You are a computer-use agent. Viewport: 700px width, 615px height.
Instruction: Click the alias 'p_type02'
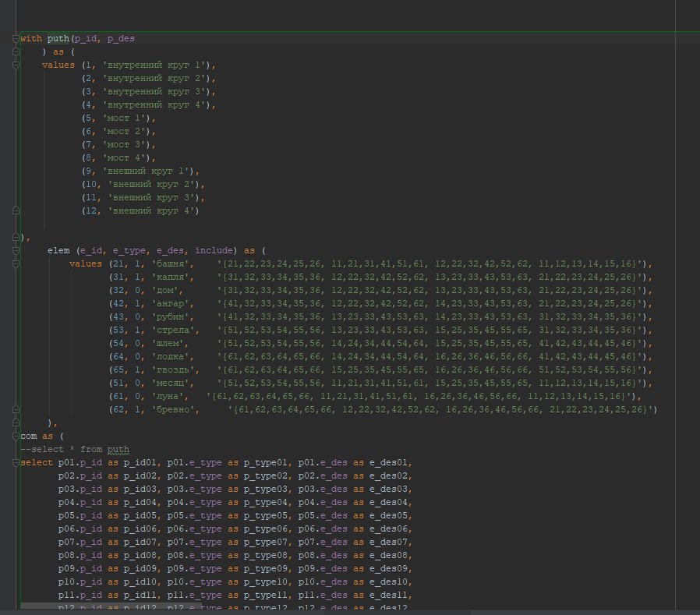click(265, 475)
